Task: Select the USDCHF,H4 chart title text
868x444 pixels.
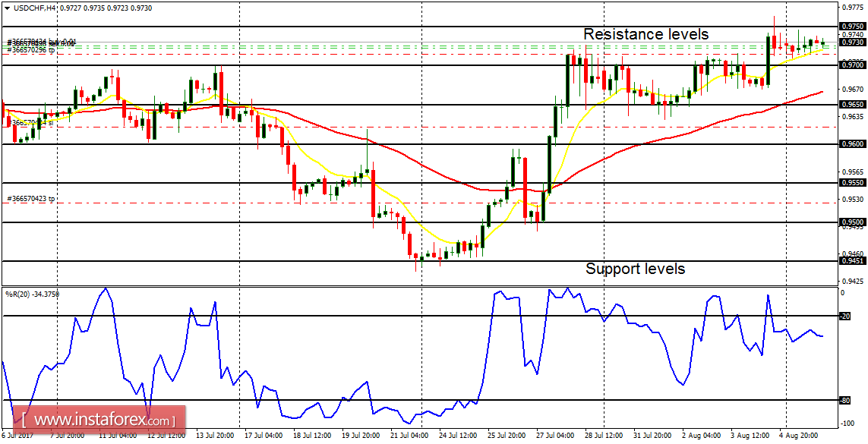Action: click(34, 8)
